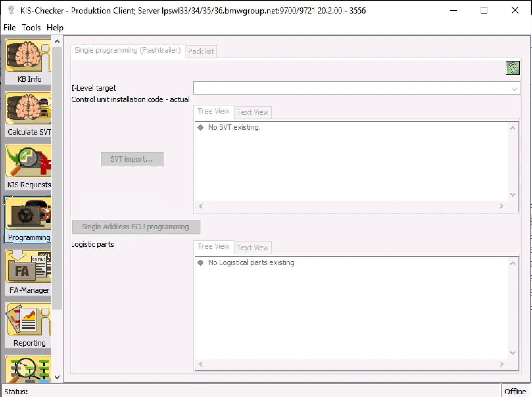The height and width of the screenshot is (397, 532).
Task: Select Text View tab for Logistic parts
Action: (x=253, y=248)
